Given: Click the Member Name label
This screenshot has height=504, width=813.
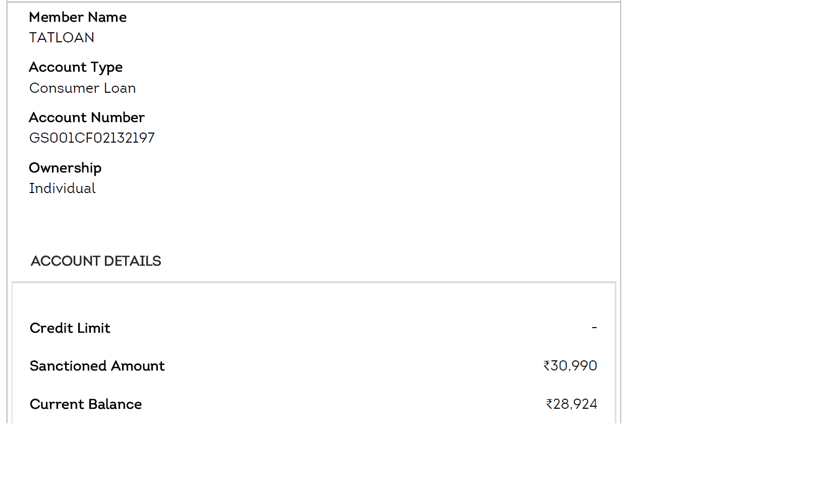Looking at the screenshot, I should point(78,17).
